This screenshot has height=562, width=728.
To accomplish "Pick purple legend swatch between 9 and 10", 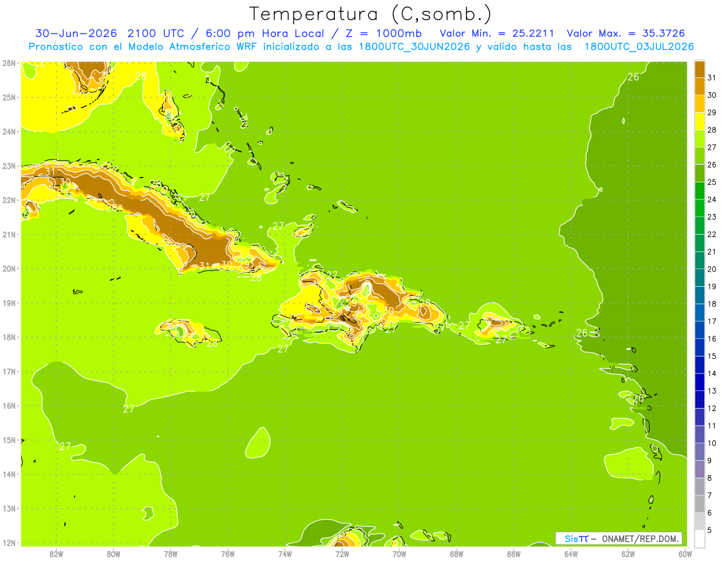I will point(699,452).
